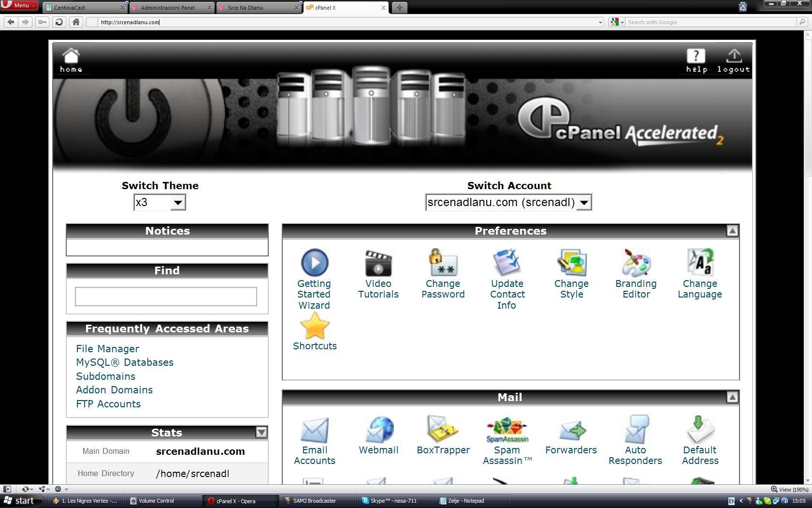Screen dimensions: 812x508
Task: Click the search magnifier icon
Action: pos(802,22)
